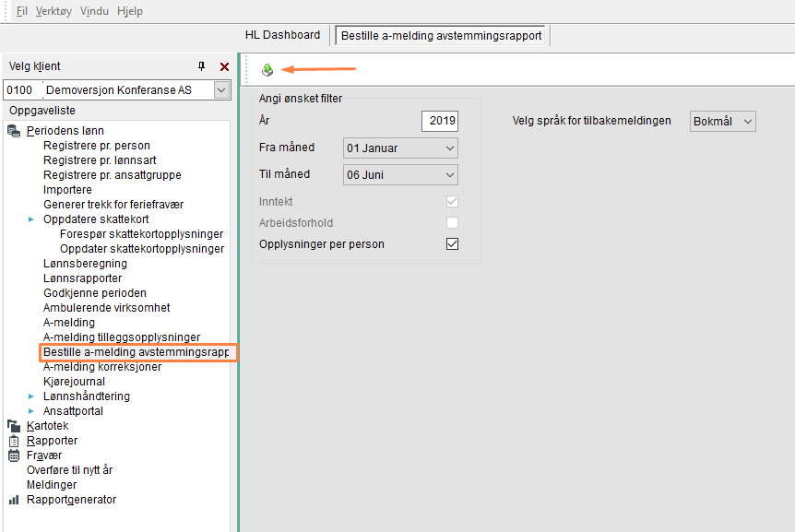The image size is (795, 532).
Task: Select the Periodens lønn heading
Action: 65,130
